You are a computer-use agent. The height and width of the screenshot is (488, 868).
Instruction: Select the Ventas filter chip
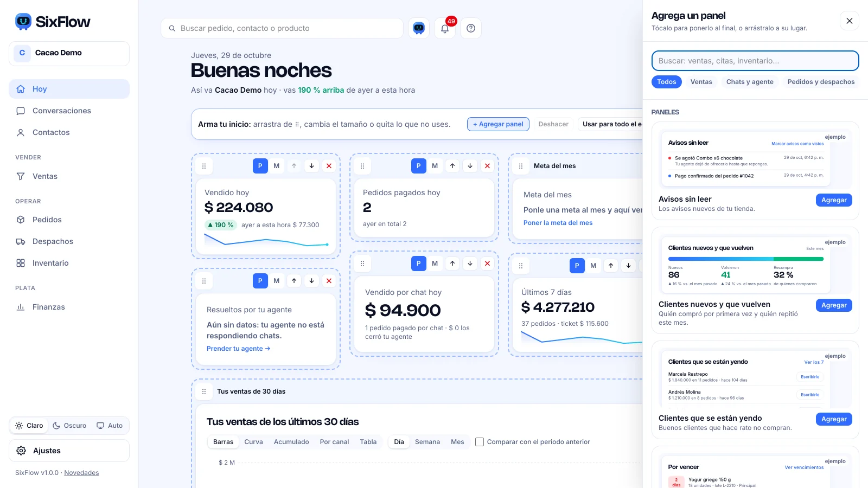(701, 82)
